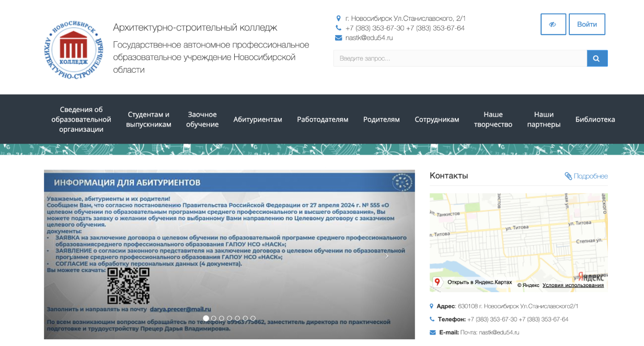Open Сотрудникам menu
The height and width of the screenshot is (346, 644).
click(x=437, y=119)
